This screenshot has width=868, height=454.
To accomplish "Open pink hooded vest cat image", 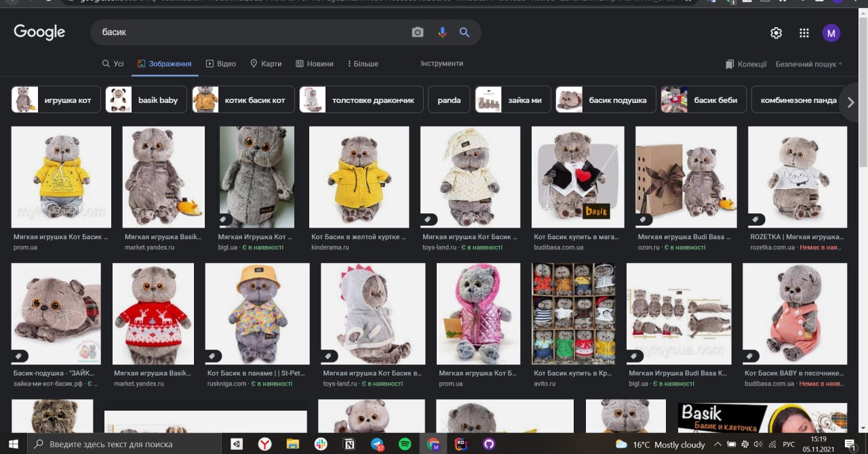I will point(477,314).
